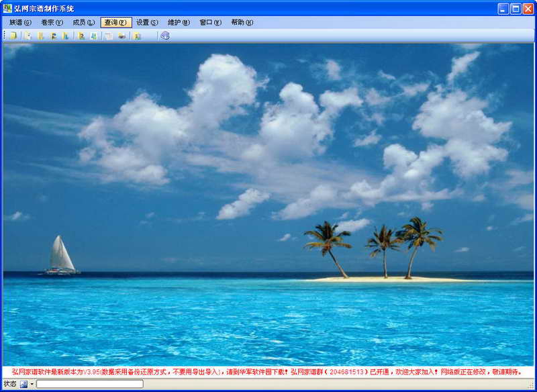
Task: Click the blue flag search toolbar icon
Action: point(52,37)
